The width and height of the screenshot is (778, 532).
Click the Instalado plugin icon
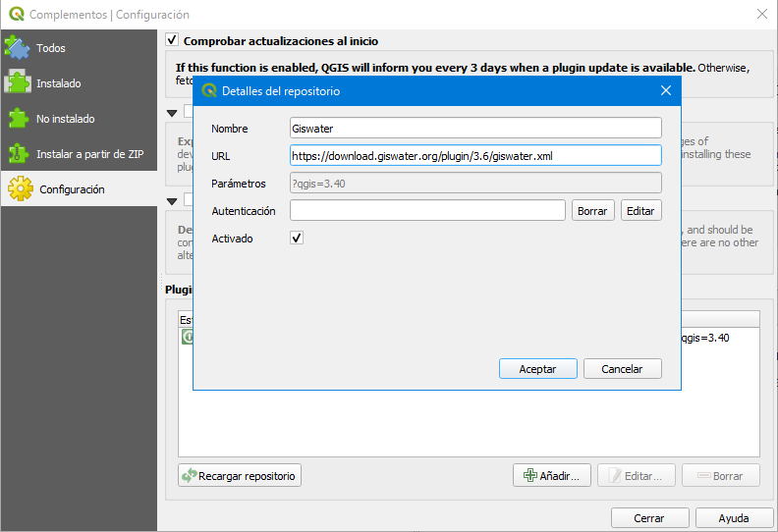[x=18, y=83]
